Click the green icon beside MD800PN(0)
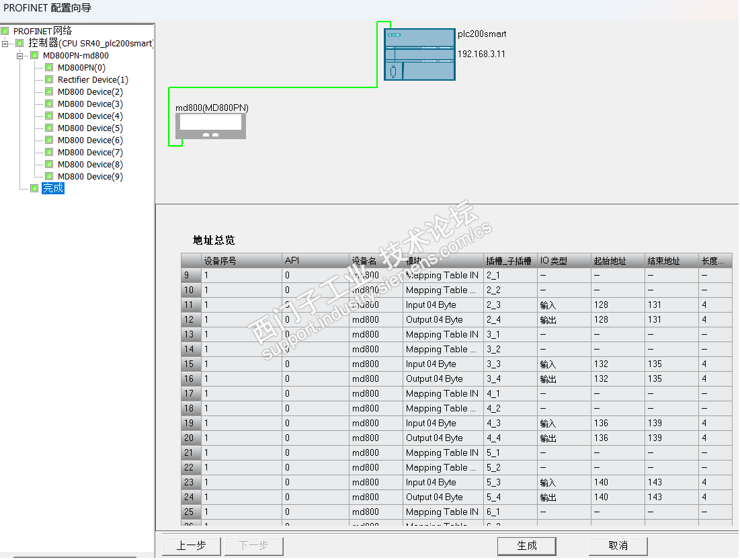740x560 pixels. (49, 67)
